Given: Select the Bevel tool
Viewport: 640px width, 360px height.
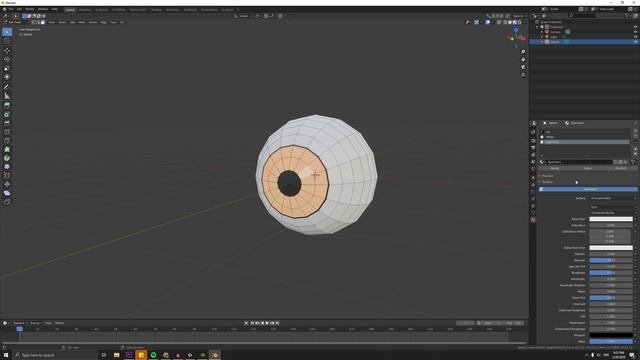Looking at the screenshot, I should click(7, 123).
